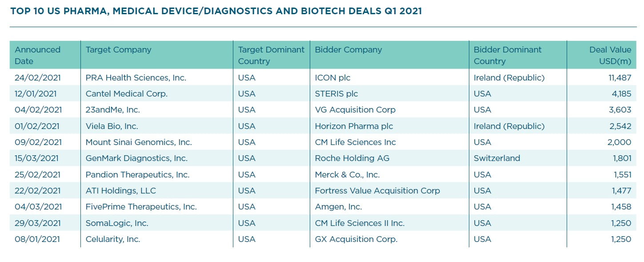
Task: Click the 23andMe, Inc. entry
Action: tap(112, 110)
